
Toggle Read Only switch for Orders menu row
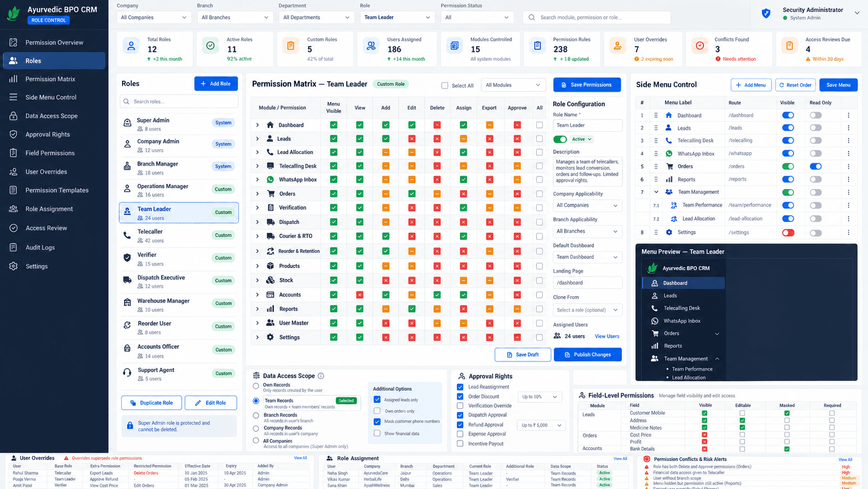[x=816, y=166]
